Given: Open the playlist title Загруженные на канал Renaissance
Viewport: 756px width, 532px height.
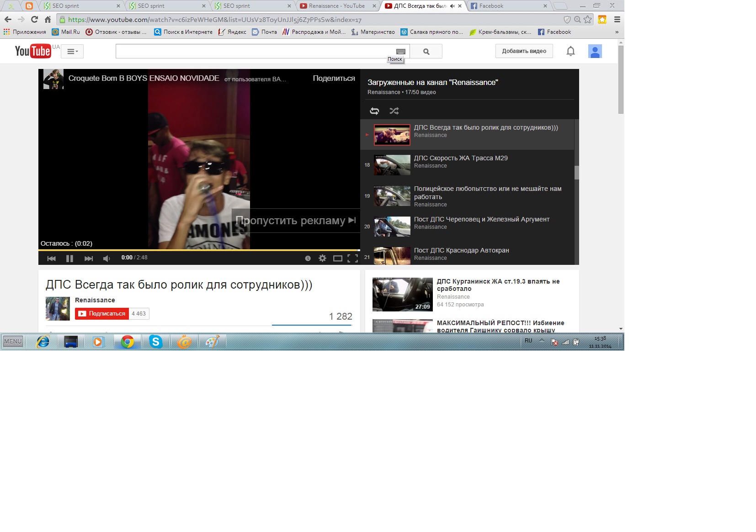Looking at the screenshot, I should coord(432,83).
